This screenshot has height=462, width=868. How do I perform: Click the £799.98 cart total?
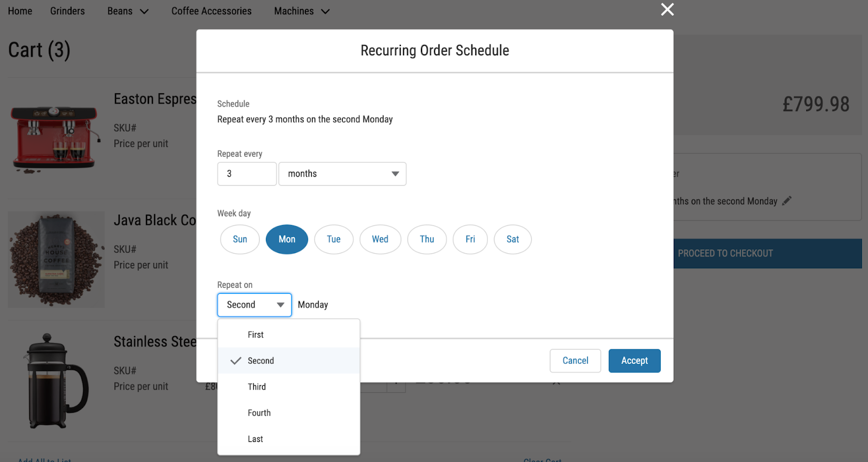click(815, 104)
